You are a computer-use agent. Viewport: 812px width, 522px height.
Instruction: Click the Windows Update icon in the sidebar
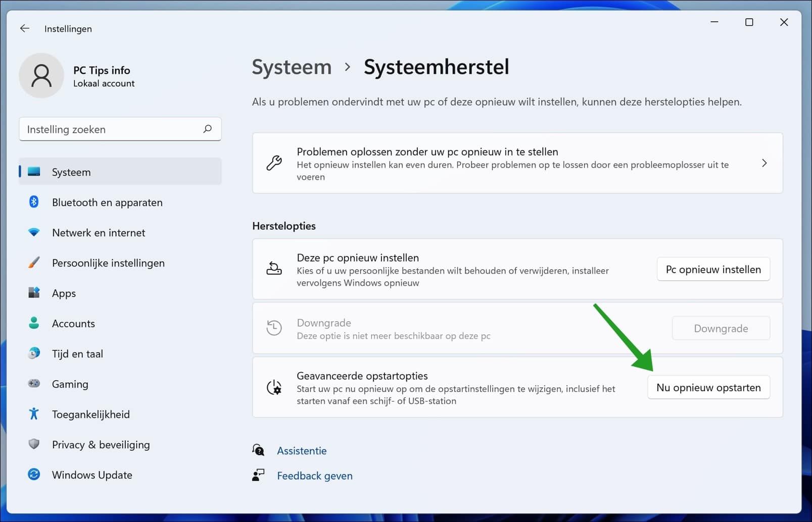(33, 475)
